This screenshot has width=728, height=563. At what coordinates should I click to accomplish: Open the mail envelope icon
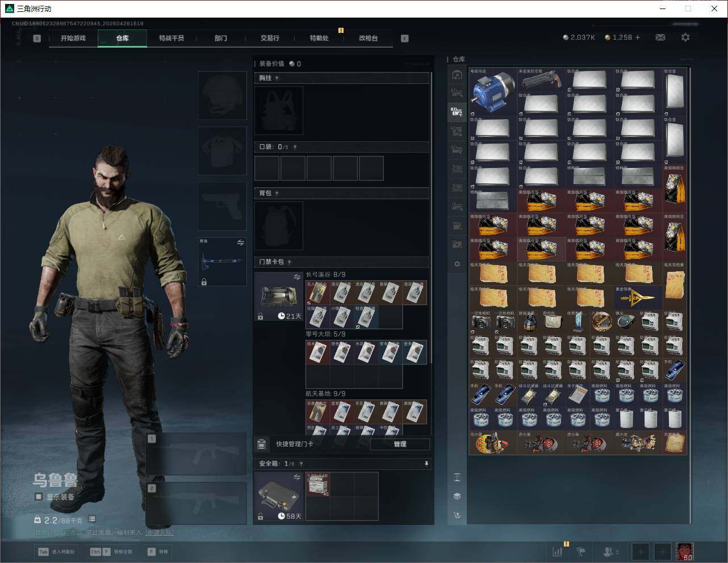point(660,37)
